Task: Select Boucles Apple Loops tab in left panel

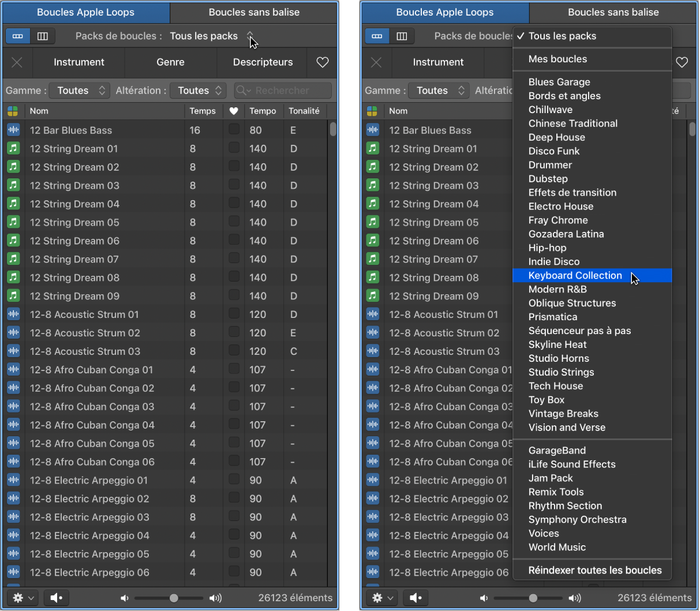Action: [x=86, y=12]
